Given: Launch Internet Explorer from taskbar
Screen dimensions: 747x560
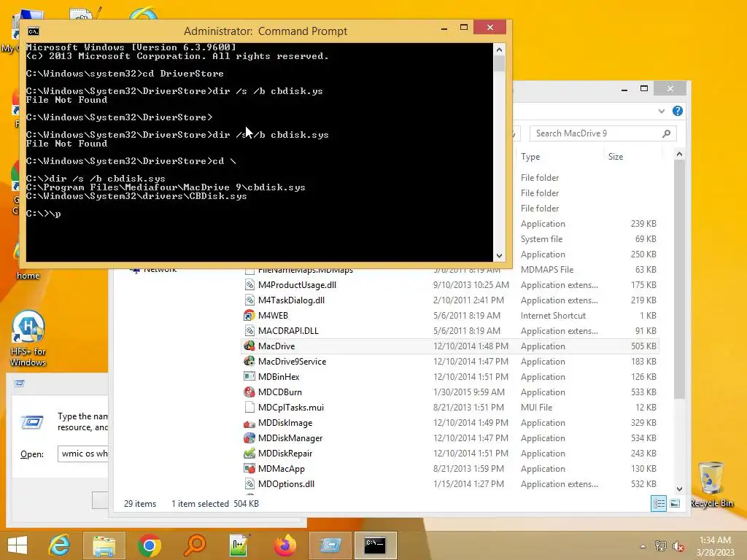Looking at the screenshot, I should [60, 545].
